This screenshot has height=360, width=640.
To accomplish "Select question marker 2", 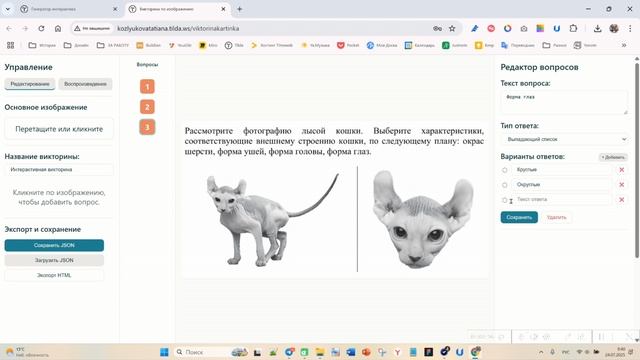I will coord(147,107).
